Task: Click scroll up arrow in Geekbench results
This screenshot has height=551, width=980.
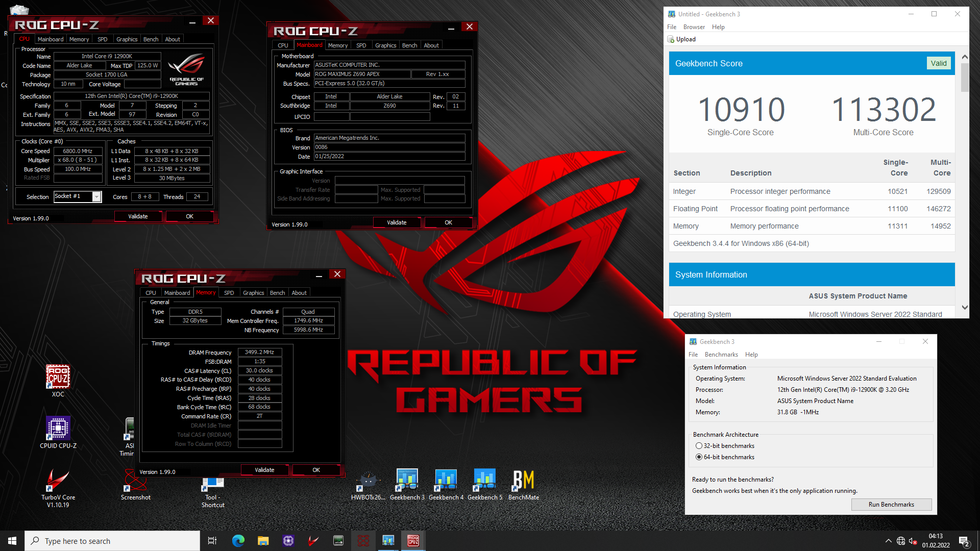Action: [x=964, y=57]
